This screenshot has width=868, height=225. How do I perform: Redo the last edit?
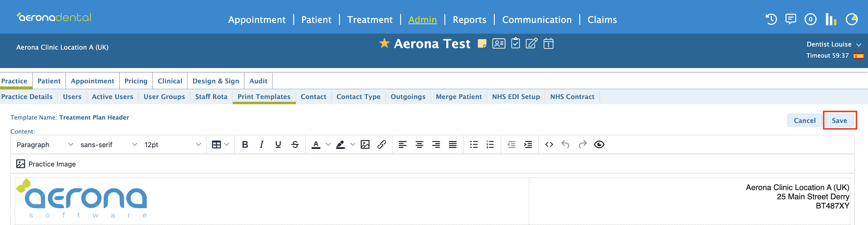pos(583,145)
